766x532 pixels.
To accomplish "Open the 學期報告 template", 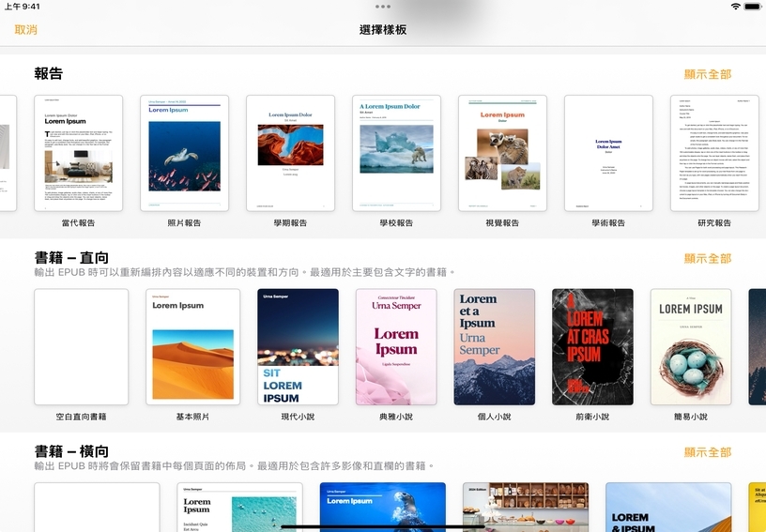I will 290,153.
